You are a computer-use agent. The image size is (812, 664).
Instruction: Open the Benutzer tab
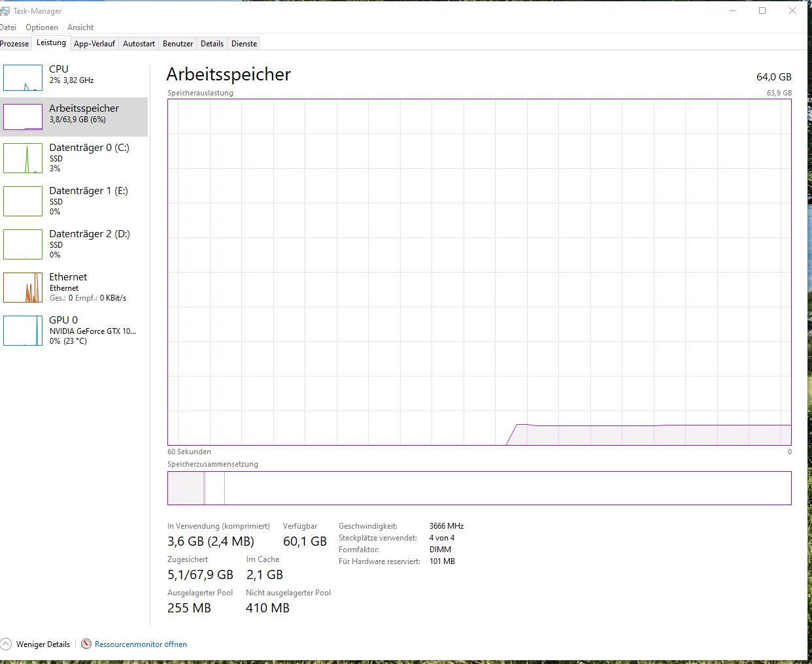177,43
